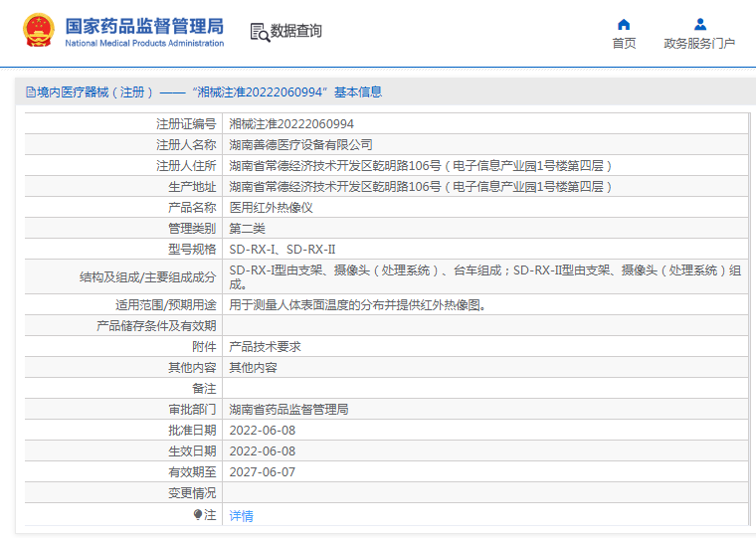Click National Medical Products Administration text
This screenshot has height=538, width=756.
144,43
